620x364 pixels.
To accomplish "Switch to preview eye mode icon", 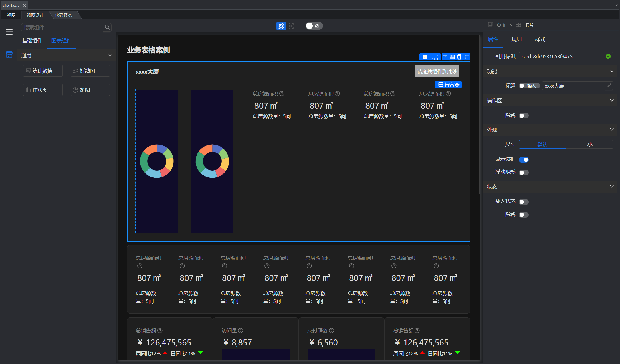I will tap(291, 26).
